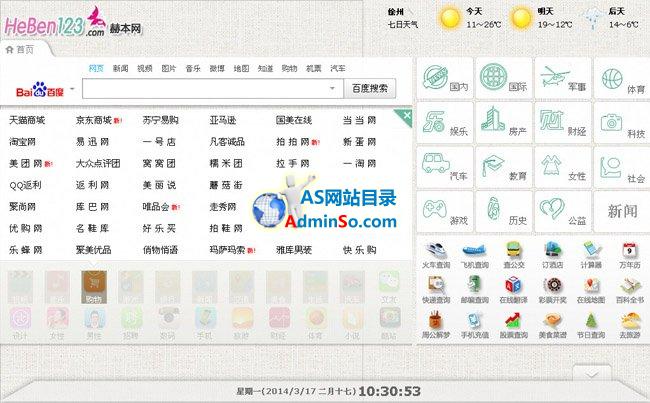Image resolution: width=650 pixels, height=403 pixels.
Task: Open 去旅游 travel tool
Action: pyautogui.click(x=630, y=325)
